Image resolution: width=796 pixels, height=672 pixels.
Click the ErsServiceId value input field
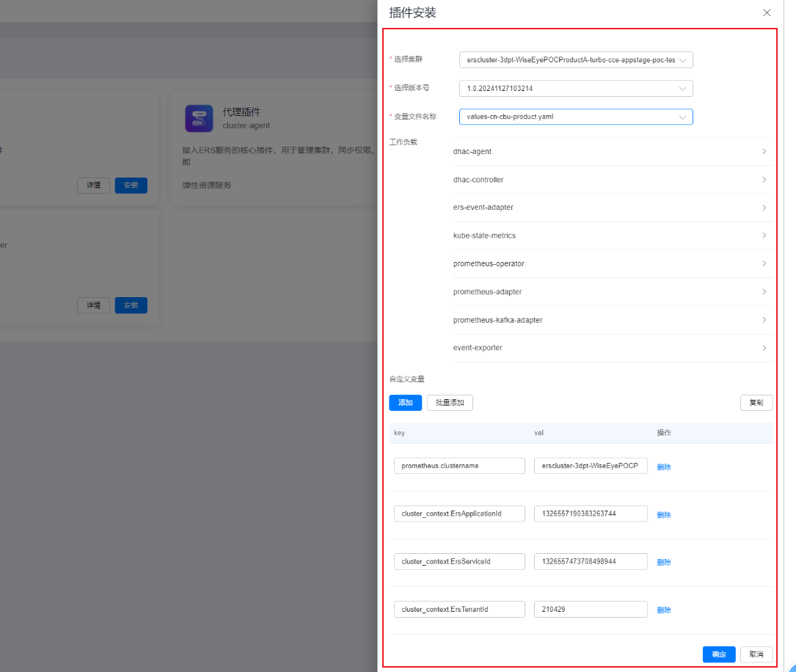(x=591, y=562)
